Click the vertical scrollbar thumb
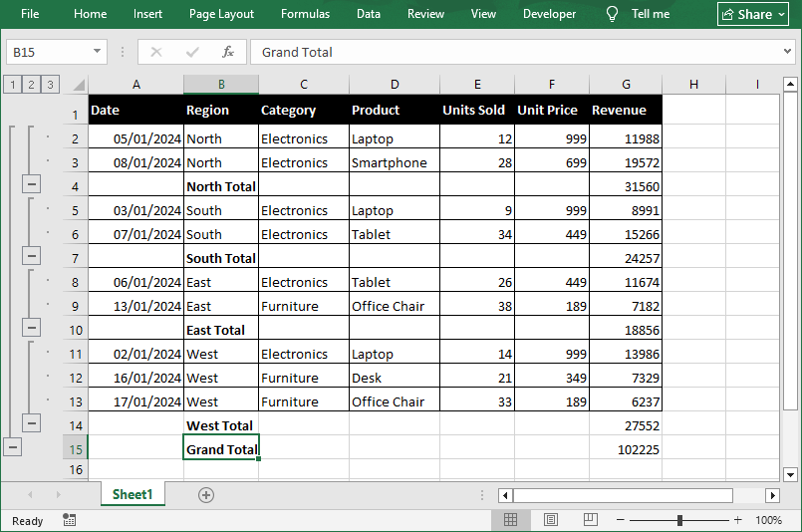 [790, 251]
